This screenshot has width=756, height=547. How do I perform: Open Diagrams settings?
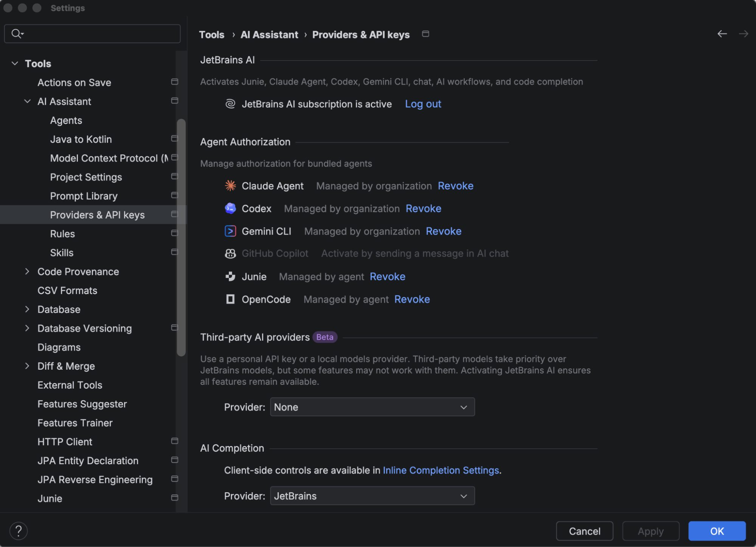coord(59,347)
